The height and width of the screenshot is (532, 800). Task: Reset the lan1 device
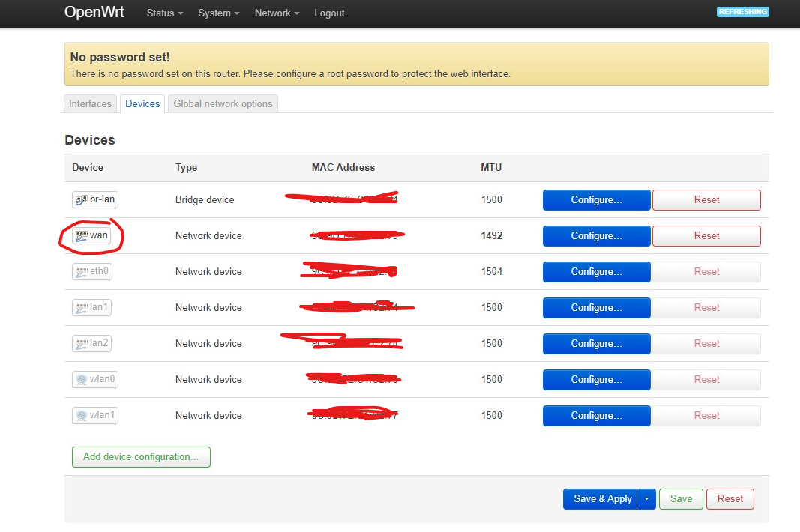click(x=706, y=307)
